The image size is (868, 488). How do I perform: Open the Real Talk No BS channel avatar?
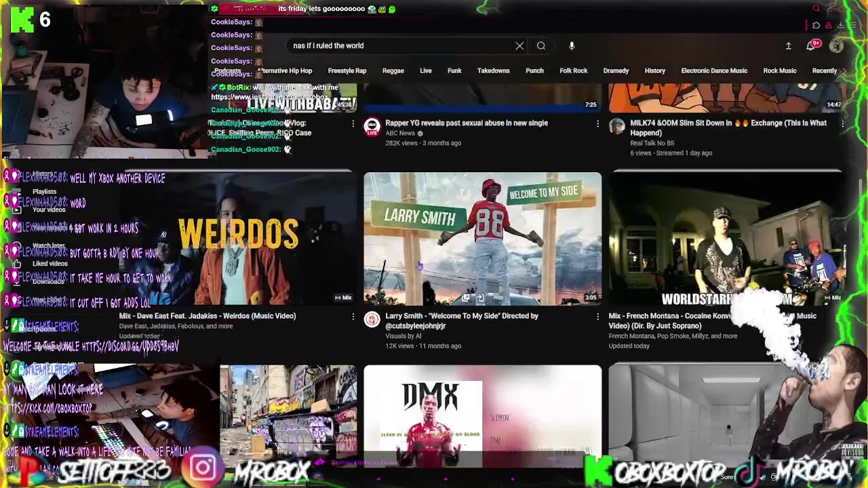click(616, 127)
